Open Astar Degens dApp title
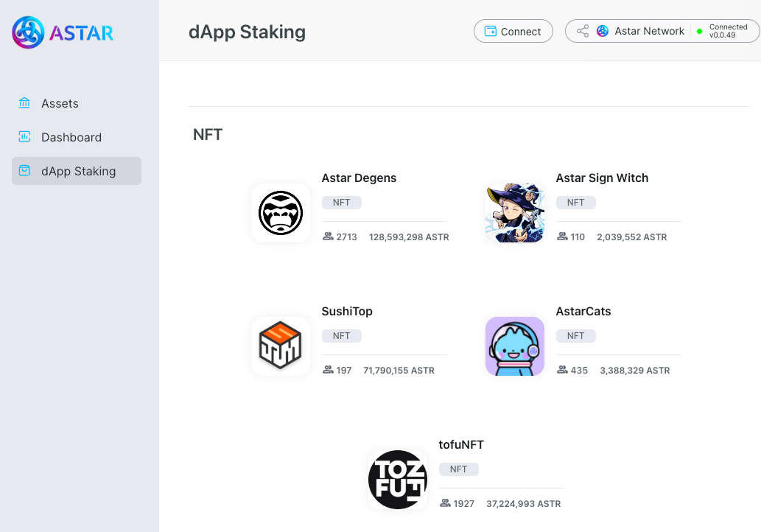The height and width of the screenshot is (532, 761). click(359, 178)
